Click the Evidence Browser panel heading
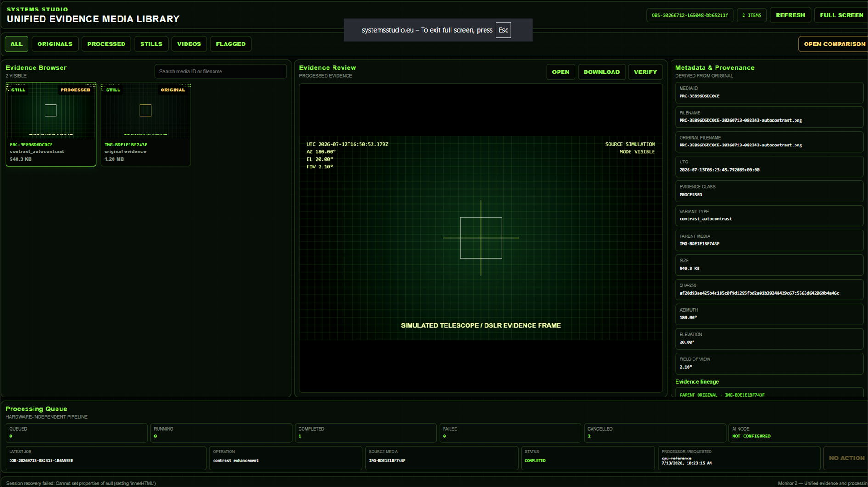This screenshot has width=868, height=487. point(36,68)
